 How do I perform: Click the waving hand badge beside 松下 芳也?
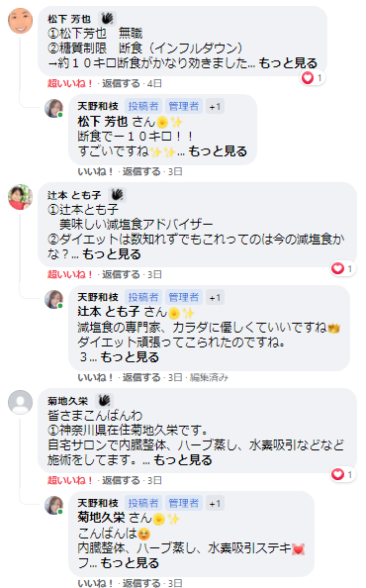pos(107,19)
